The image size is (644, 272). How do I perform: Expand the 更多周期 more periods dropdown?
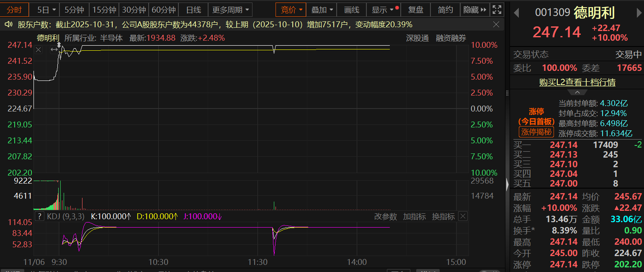pyautogui.click(x=230, y=10)
